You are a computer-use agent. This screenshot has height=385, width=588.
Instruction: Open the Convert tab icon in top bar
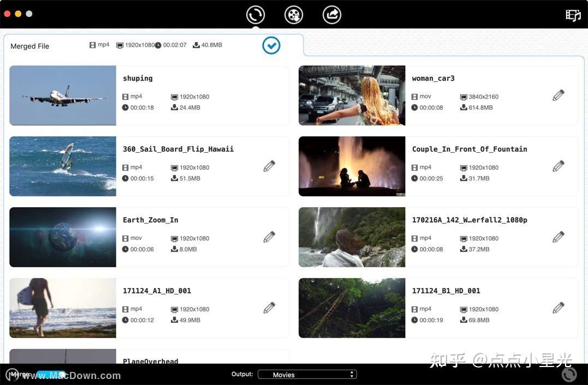tap(256, 15)
